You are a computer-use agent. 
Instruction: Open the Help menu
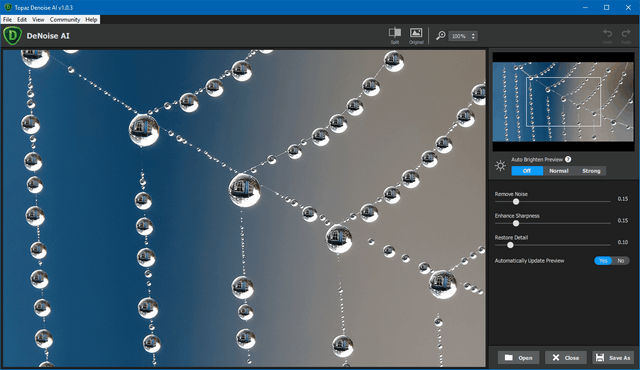(91, 19)
